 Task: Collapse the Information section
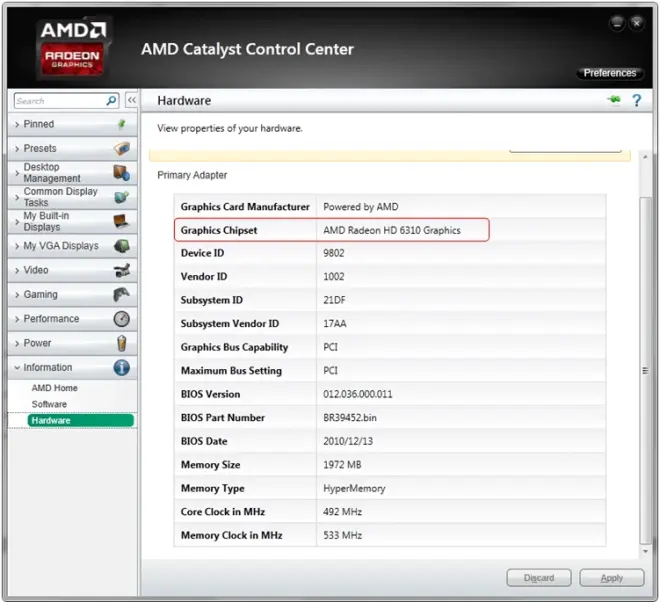(x=72, y=368)
